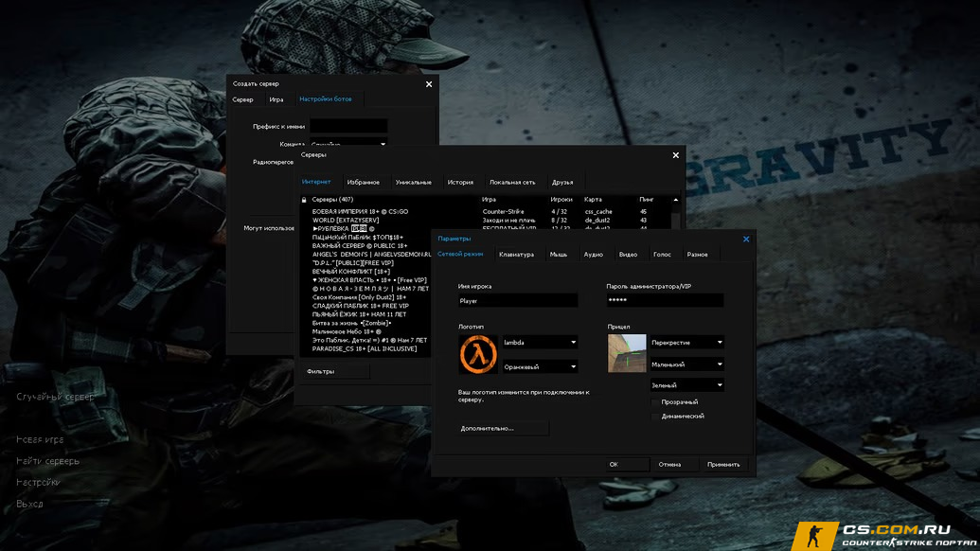This screenshot has width=980, height=551.
Task: Open the Избранное tab in Серверы
Action: 364,183
